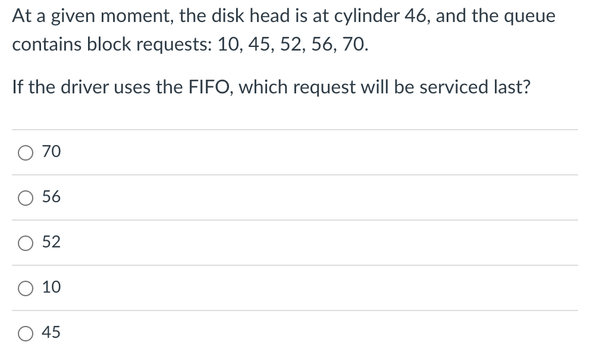Click the answer row labeled 52

point(238,243)
